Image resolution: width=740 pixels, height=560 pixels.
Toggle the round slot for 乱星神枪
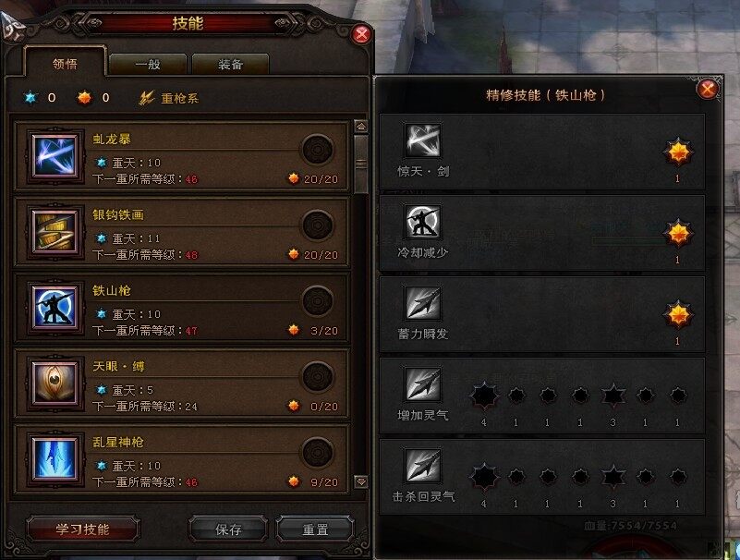pos(317,453)
